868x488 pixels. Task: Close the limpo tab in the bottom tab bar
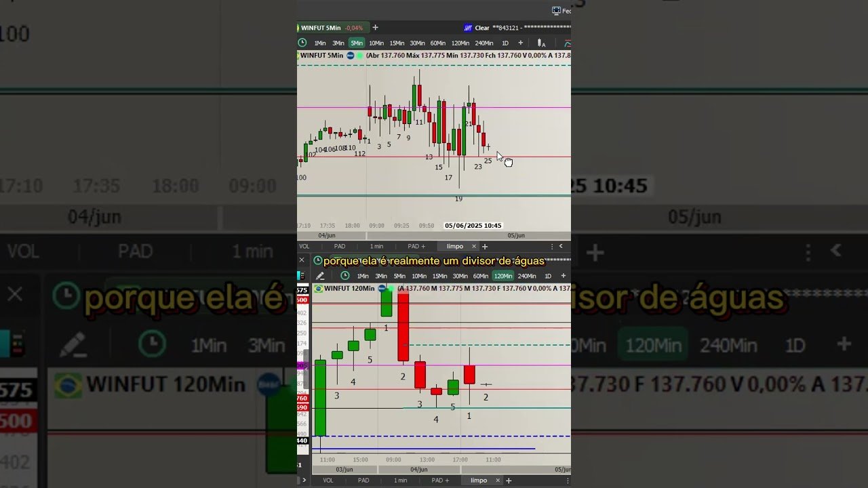498,481
